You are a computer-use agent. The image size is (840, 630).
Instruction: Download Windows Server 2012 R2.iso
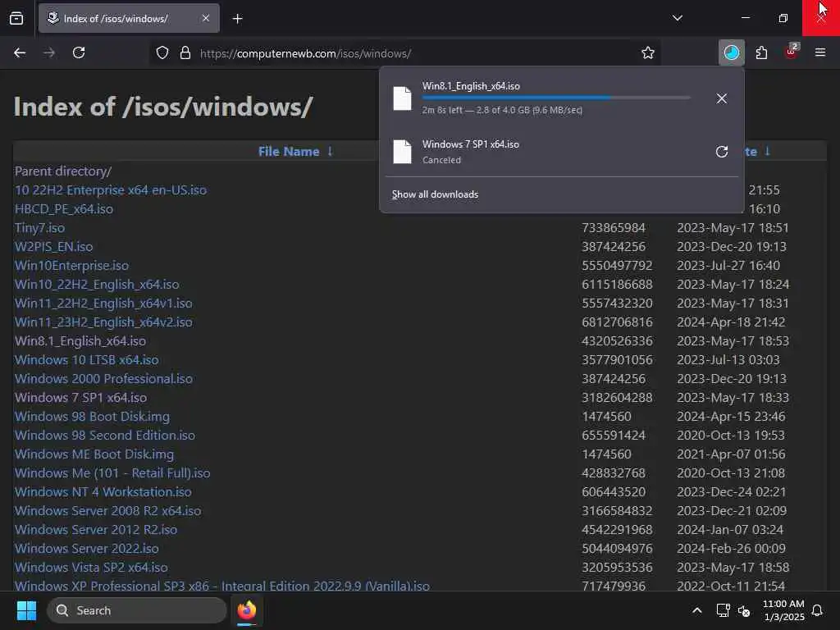(x=96, y=530)
